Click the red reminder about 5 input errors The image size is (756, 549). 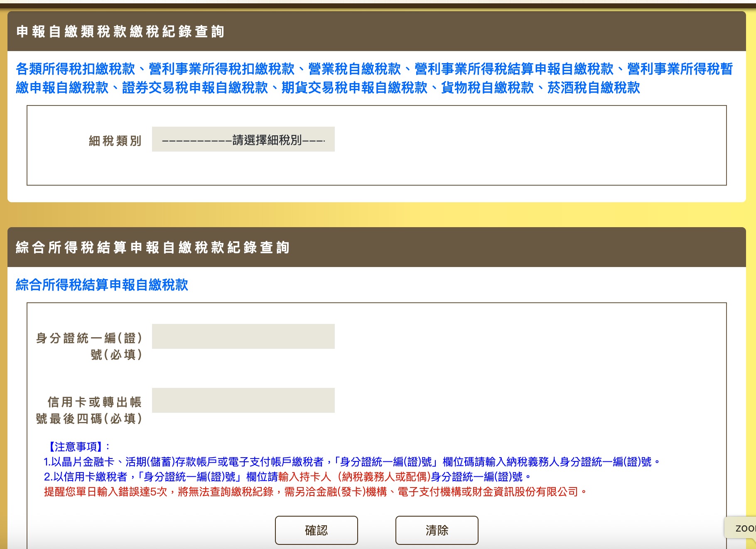315,492
